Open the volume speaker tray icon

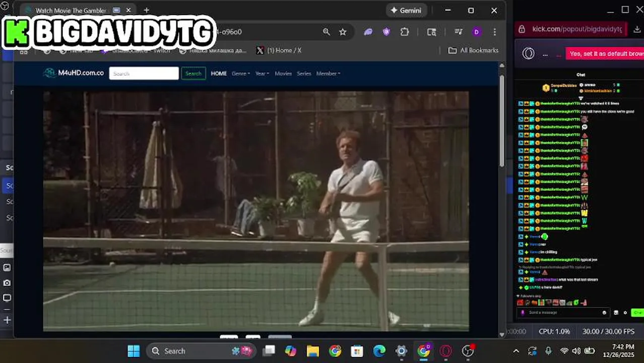pyautogui.click(x=576, y=351)
